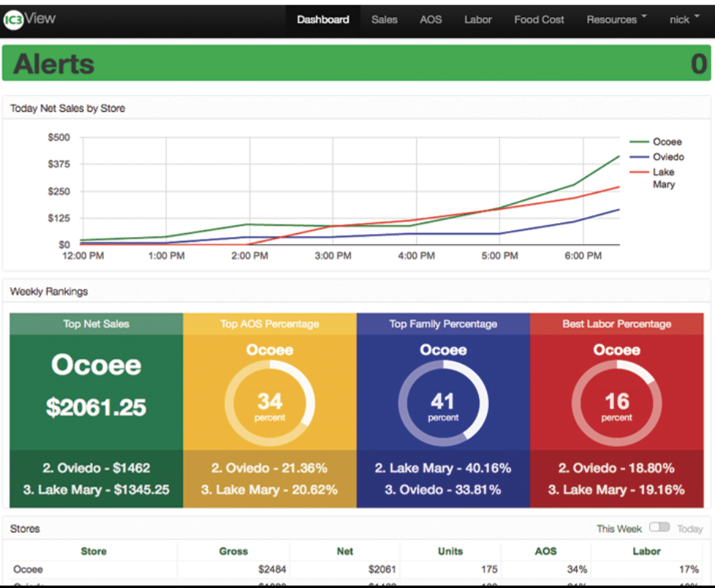Click the IC3 View logo
Screen dimensions: 715x588
click(x=30, y=19)
